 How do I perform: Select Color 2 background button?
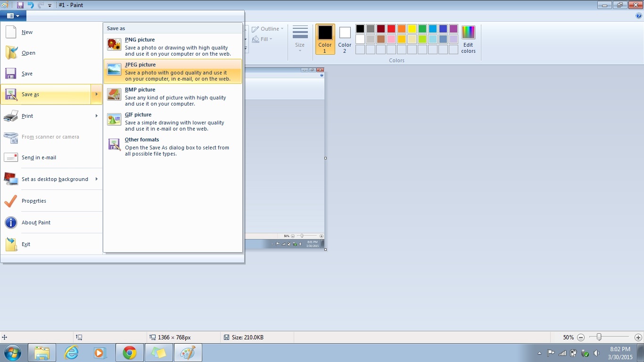pos(345,39)
